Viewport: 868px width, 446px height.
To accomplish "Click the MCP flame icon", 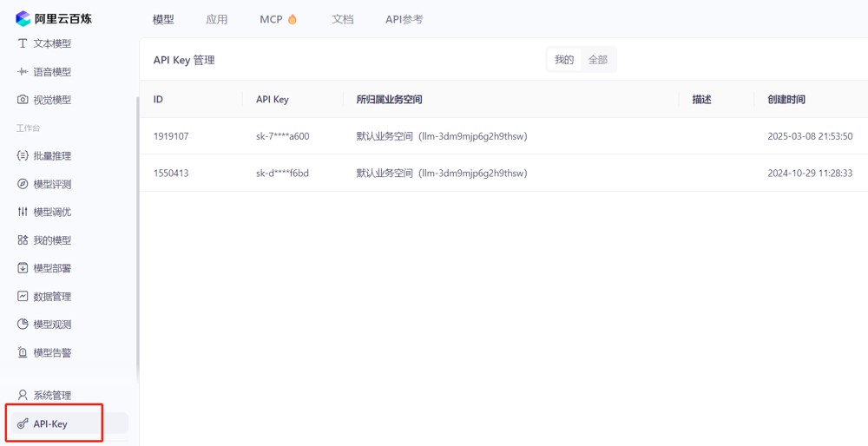I will tap(293, 19).
